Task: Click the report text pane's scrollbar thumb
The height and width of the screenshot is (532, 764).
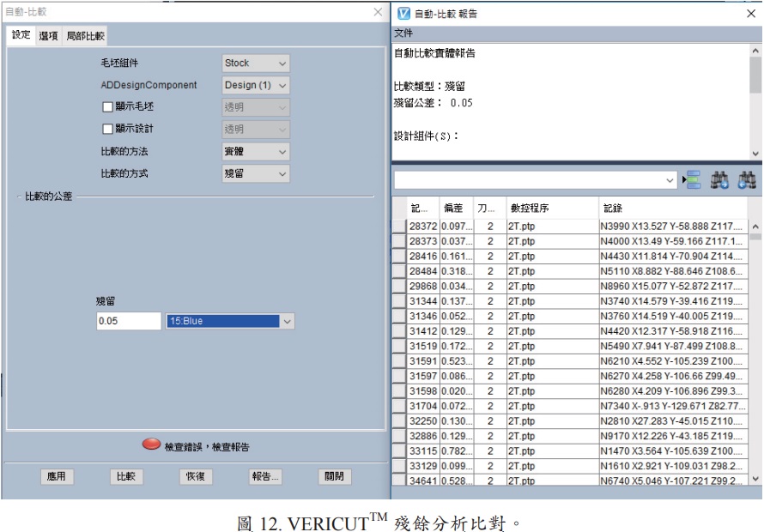Action: [x=755, y=75]
